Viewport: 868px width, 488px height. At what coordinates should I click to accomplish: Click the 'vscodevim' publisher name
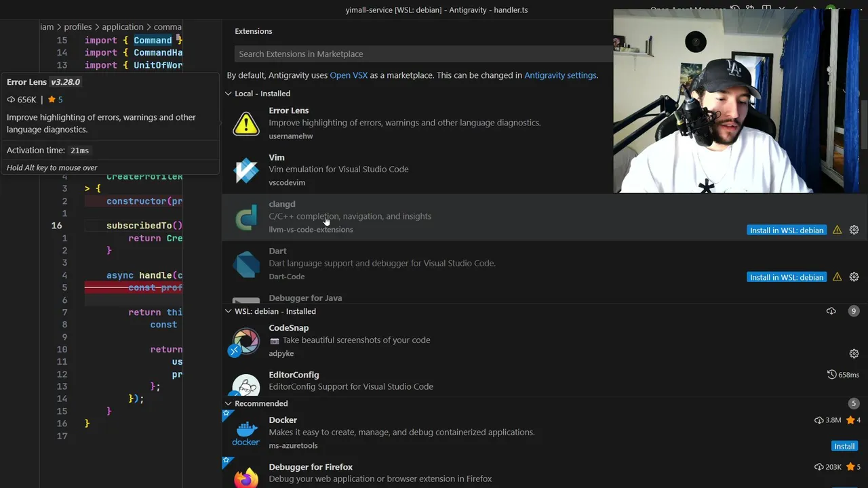pos(287,183)
